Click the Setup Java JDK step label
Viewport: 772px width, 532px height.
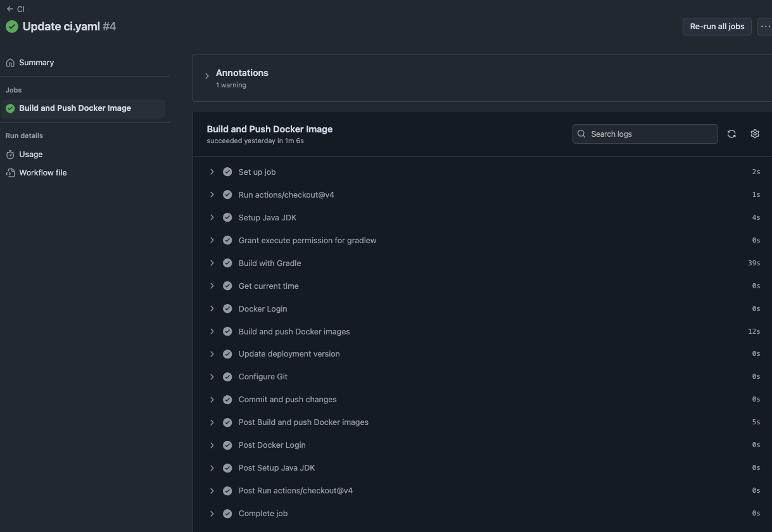(x=267, y=217)
